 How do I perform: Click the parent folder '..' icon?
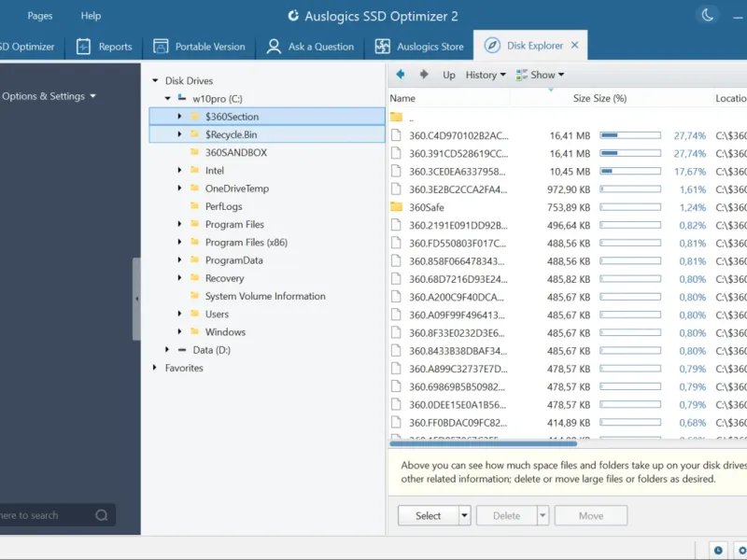(x=396, y=117)
